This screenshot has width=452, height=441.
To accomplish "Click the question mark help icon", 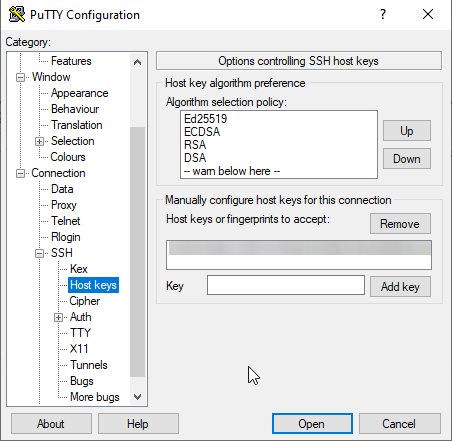I will click(383, 14).
